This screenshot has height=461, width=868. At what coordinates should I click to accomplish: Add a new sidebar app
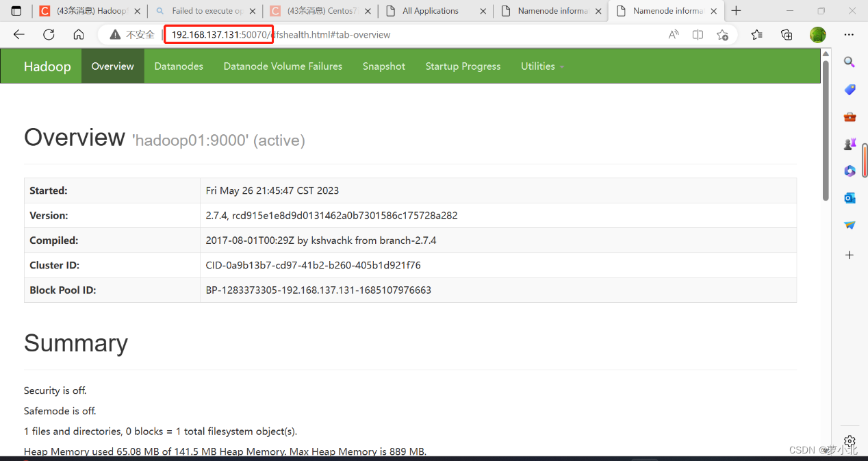coord(850,255)
